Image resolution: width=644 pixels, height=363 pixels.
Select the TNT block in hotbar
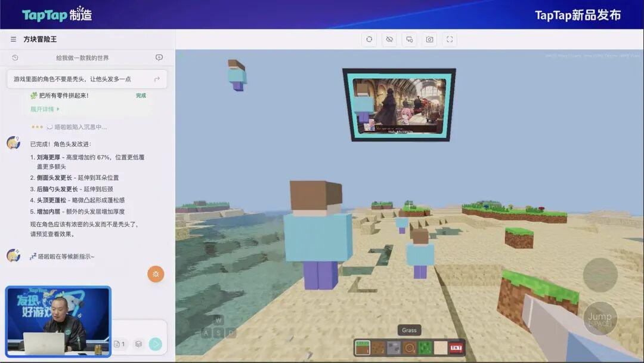point(456,348)
